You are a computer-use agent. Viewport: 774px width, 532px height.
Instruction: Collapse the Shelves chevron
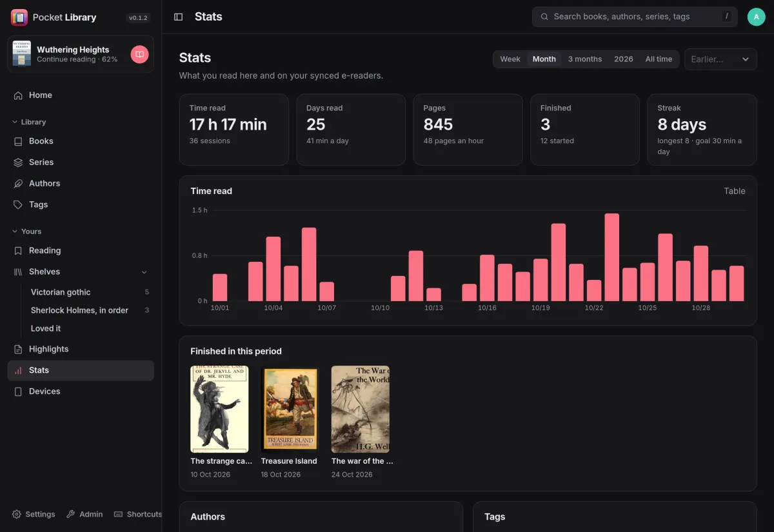(x=144, y=272)
